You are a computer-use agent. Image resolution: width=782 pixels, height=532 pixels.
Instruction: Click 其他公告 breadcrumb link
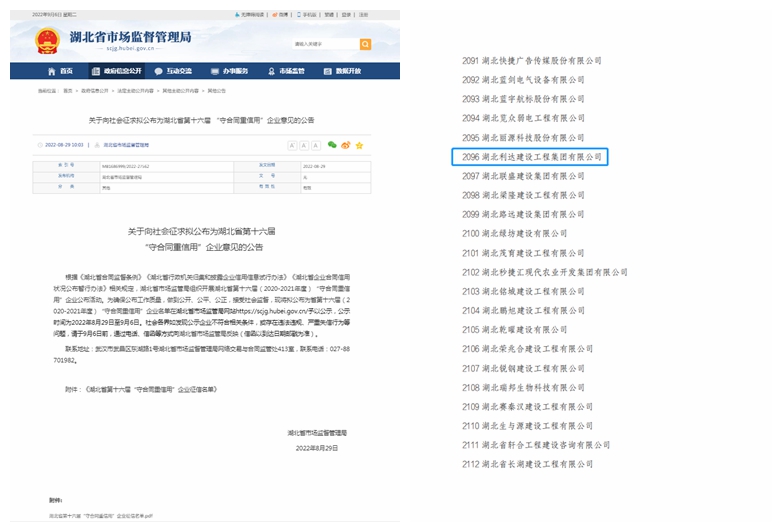pyautogui.click(x=216, y=91)
